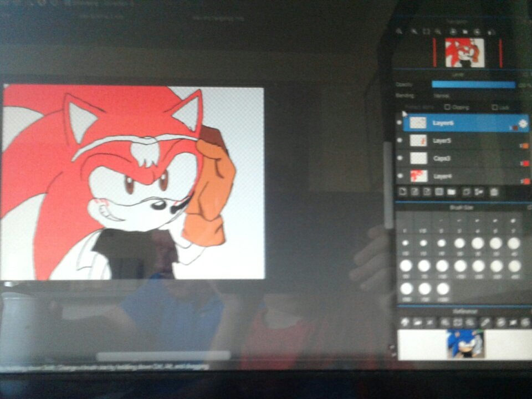
Task: Enable the Lock checkbox
Action: pos(495,108)
